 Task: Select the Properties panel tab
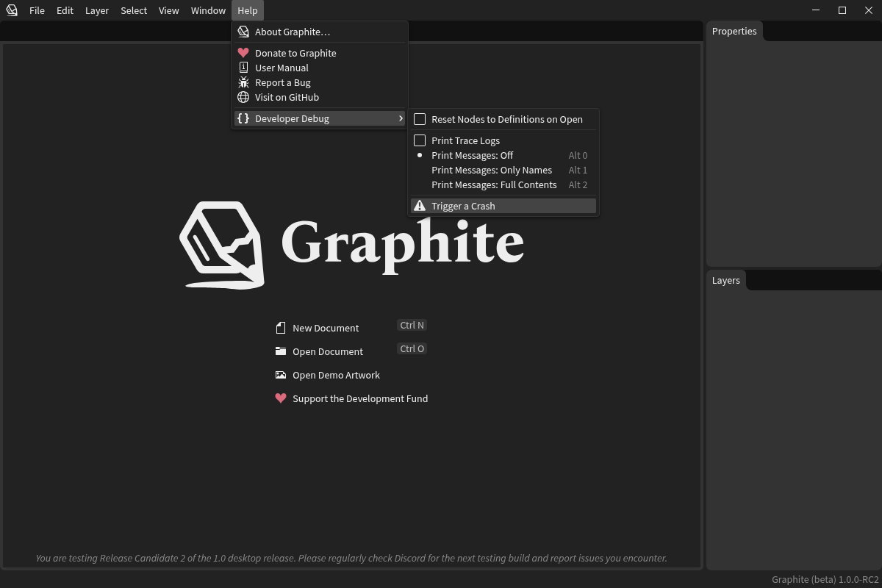734,31
